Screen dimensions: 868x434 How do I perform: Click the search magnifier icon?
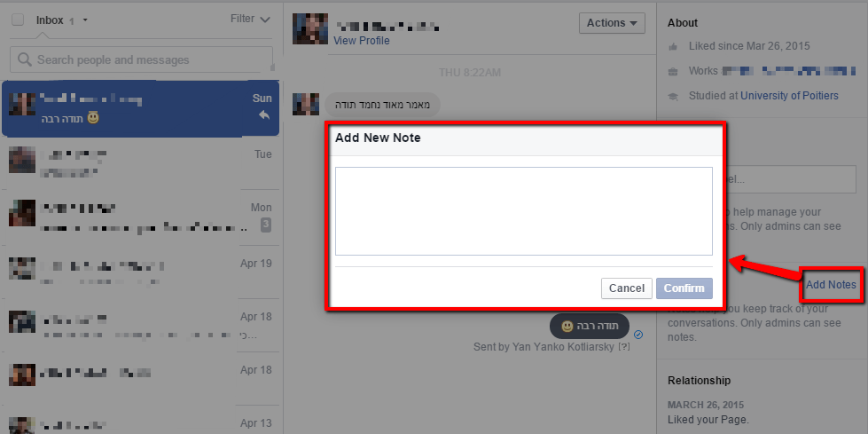(x=24, y=59)
